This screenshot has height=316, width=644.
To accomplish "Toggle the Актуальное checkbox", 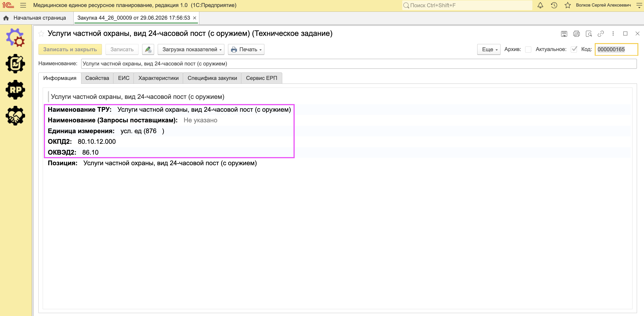I will [x=574, y=49].
